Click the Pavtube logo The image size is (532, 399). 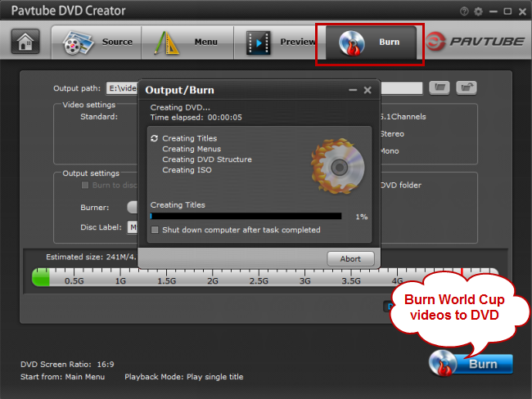[x=475, y=42]
